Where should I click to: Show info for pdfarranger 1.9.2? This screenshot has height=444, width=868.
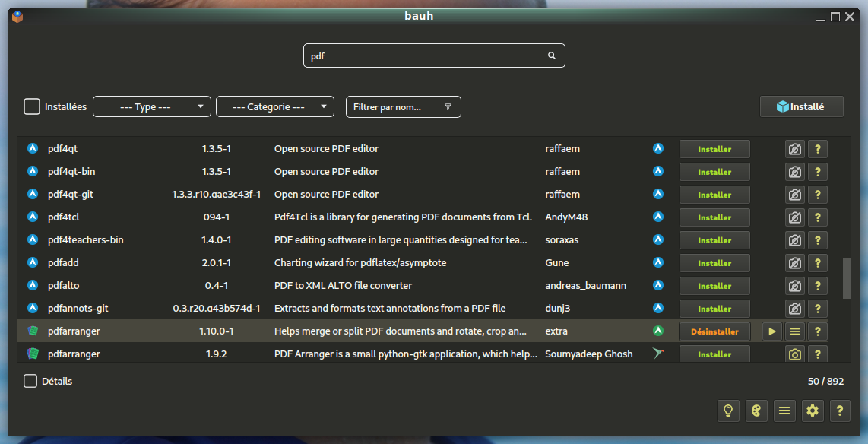point(818,354)
